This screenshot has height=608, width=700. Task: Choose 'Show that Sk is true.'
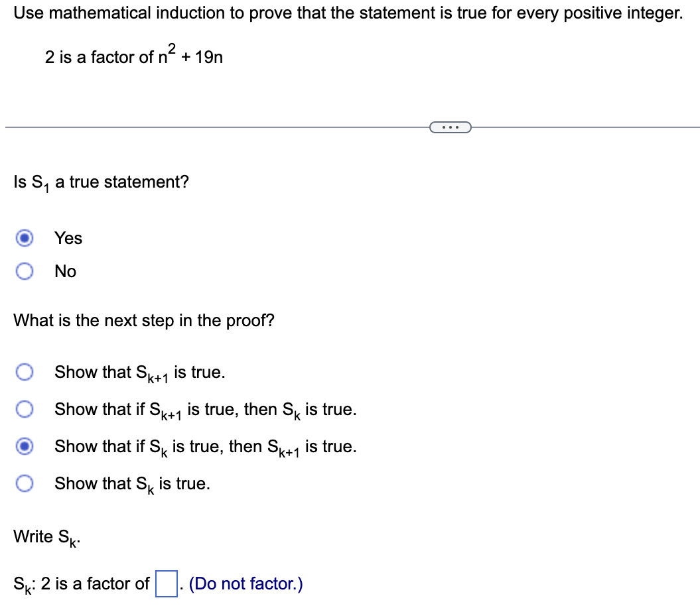pyautogui.click(x=25, y=483)
